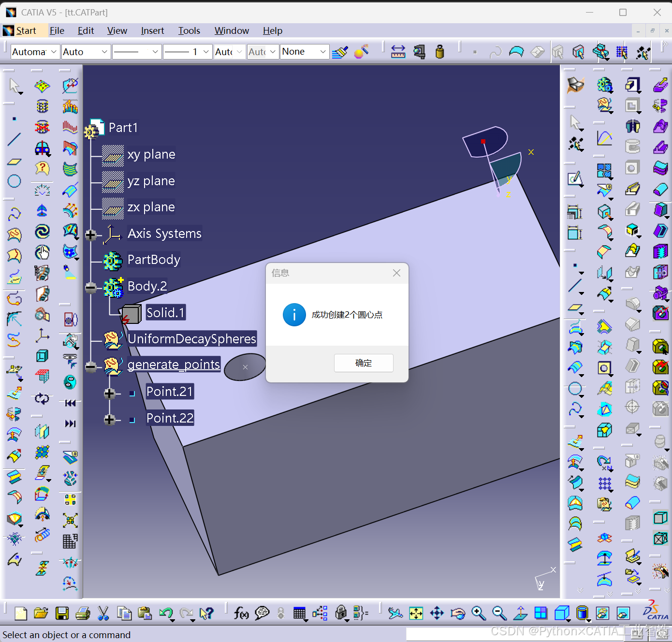
Task: Select the arrow Select tool in left toolbar
Action: click(x=15, y=86)
